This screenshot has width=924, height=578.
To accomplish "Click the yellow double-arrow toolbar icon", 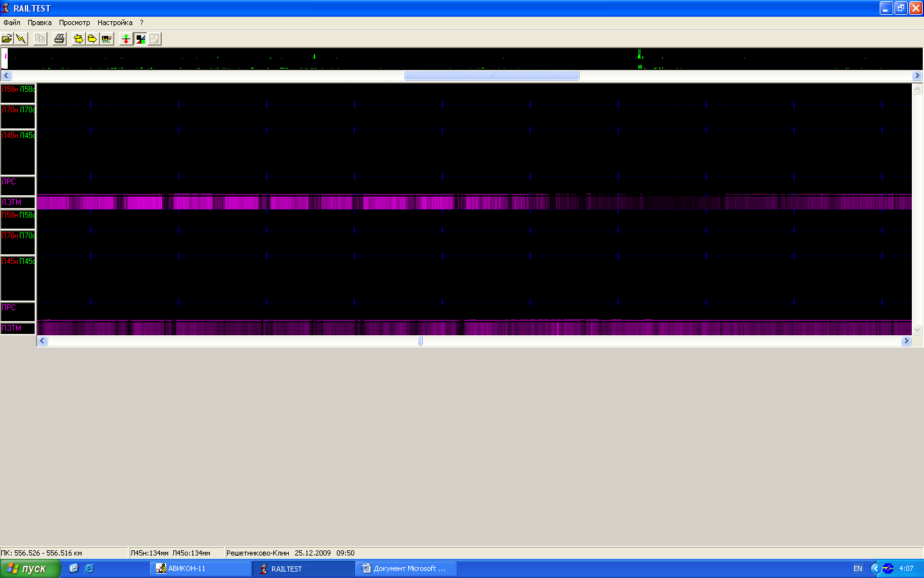I will point(78,39).
